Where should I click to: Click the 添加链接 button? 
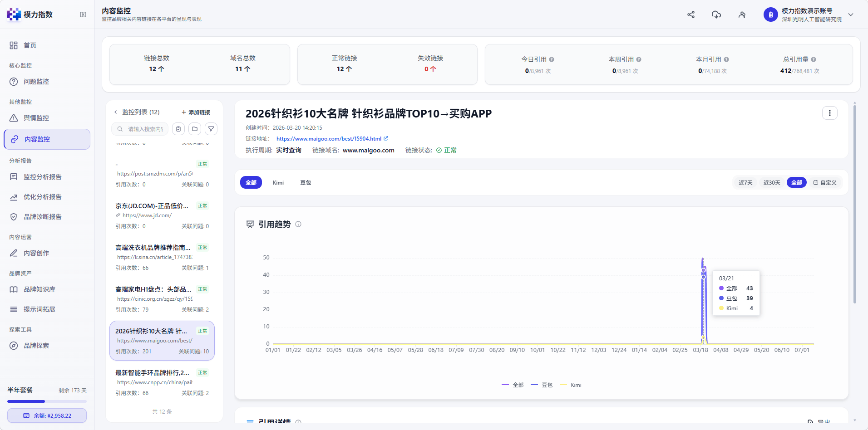click(x=196, y=112)
